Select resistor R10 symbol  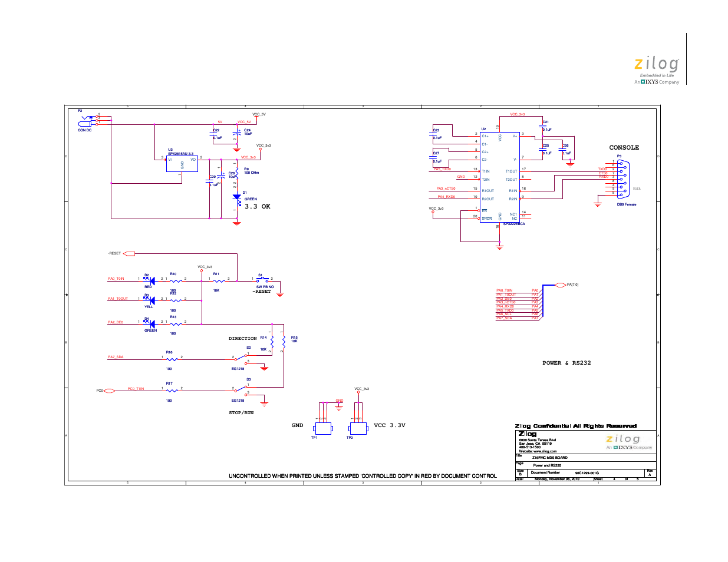[176, 281]
